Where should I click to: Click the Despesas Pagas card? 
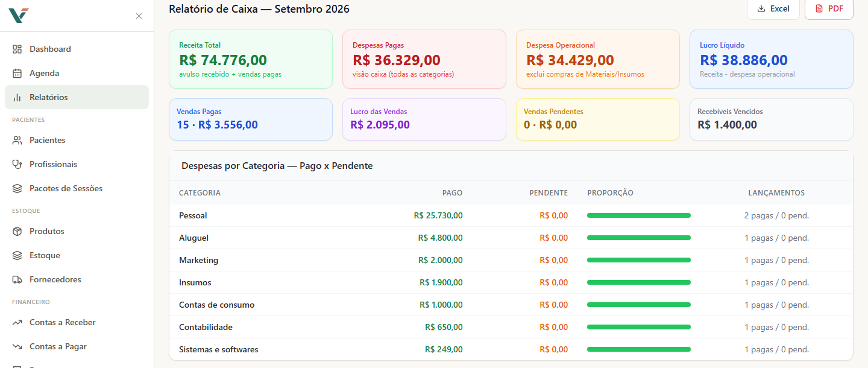424,59
